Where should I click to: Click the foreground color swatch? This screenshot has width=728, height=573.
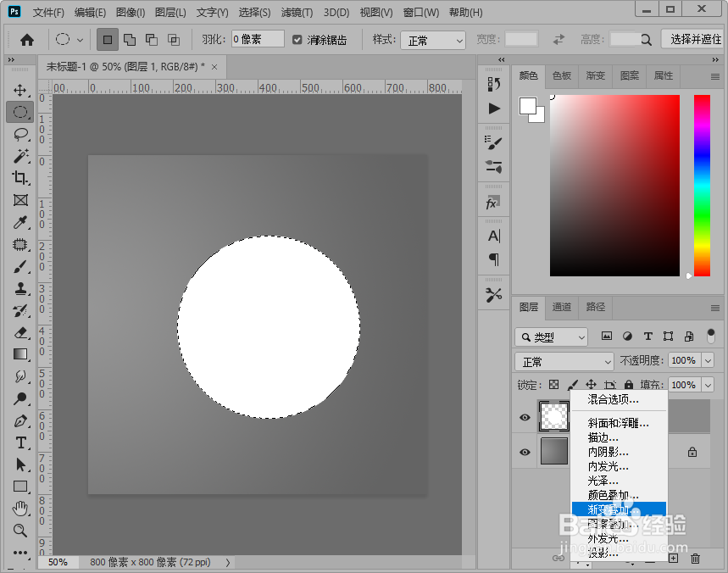(x=528, y=106)
